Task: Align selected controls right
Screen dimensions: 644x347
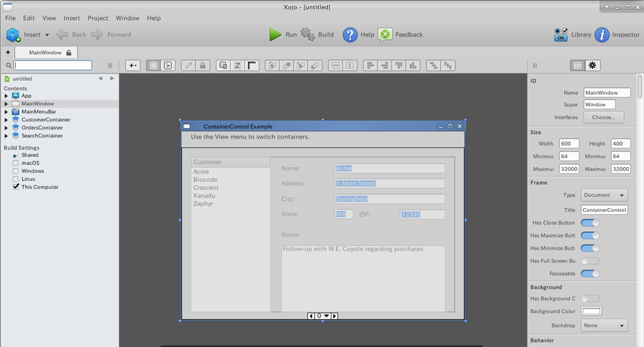Action: (384, 65)
